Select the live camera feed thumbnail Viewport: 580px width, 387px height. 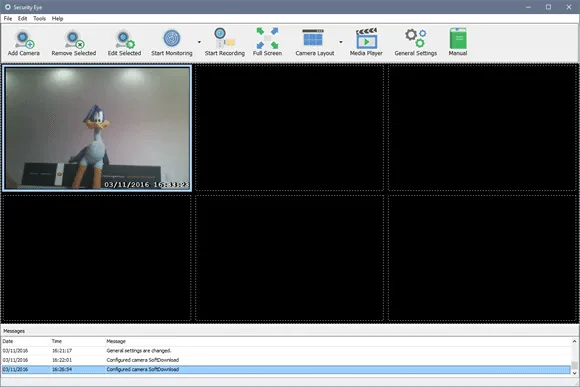click(97, 128)
